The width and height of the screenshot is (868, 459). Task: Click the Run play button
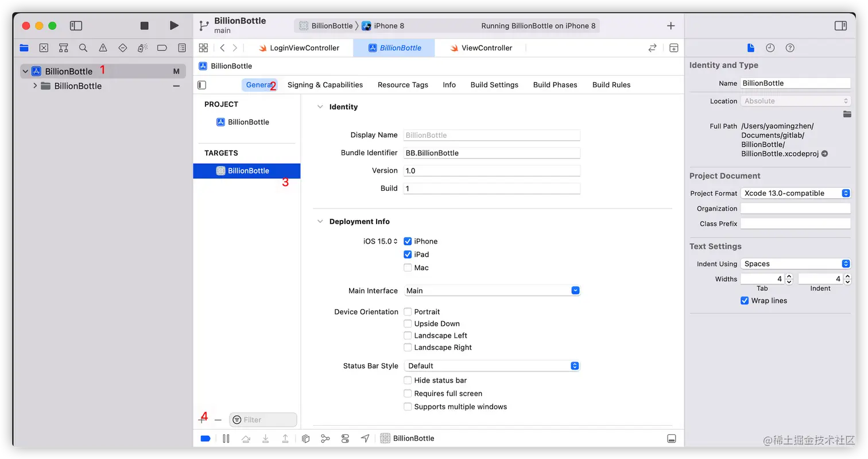pos(174,26)
